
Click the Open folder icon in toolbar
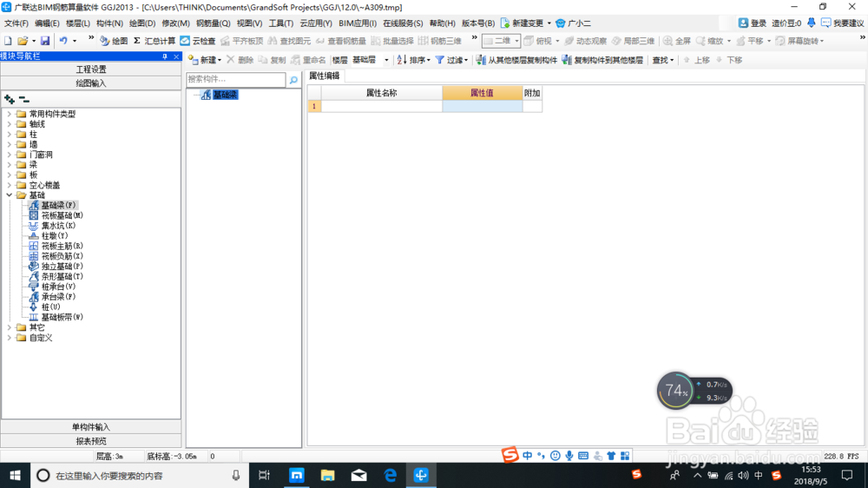[23, 41]
